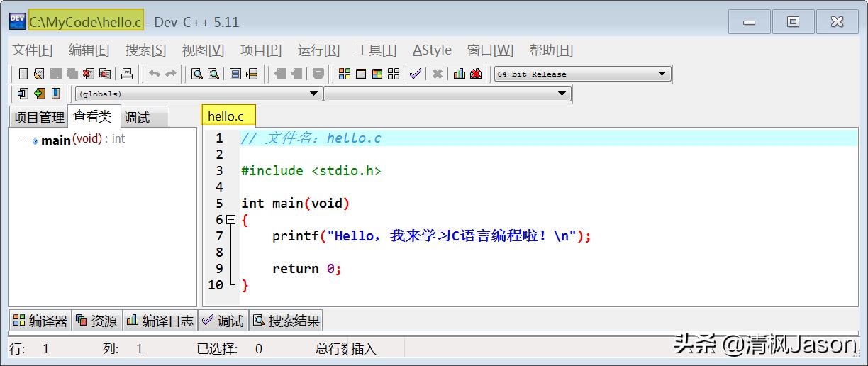Open the (globals) scope dropdown
Image resolution: width=868 pixels, height=366 pixels.
point(199,94)
